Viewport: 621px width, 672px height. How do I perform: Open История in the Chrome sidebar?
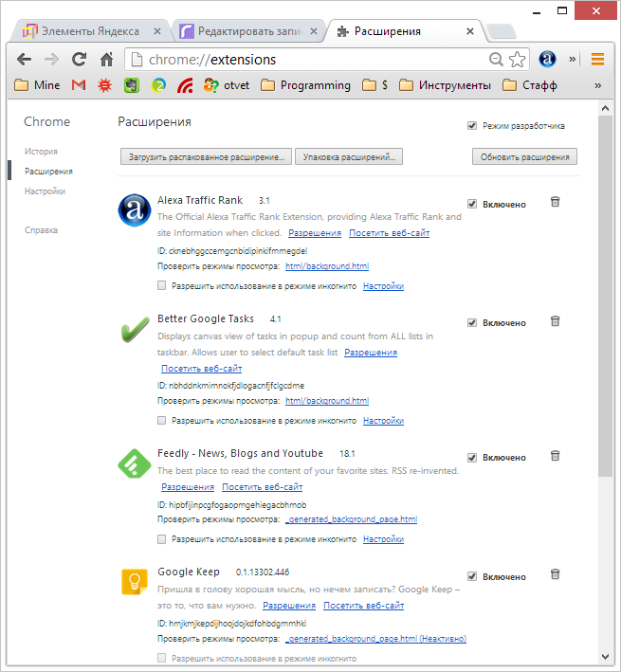[x=41, y=152]
